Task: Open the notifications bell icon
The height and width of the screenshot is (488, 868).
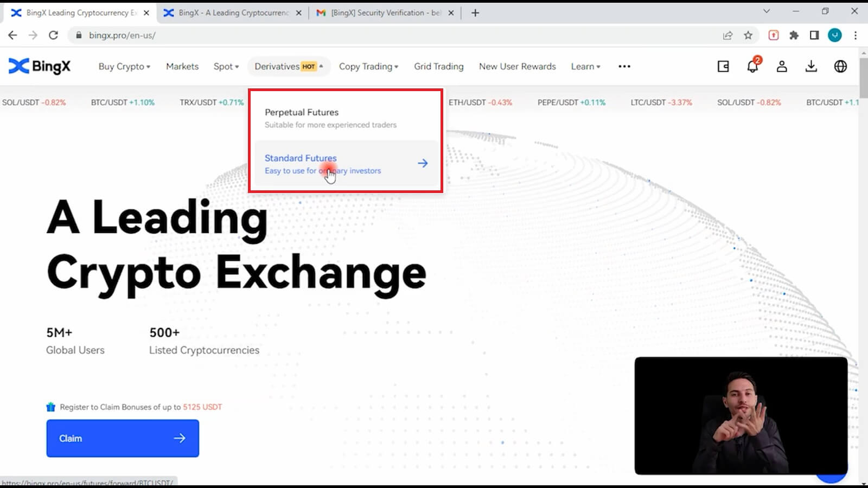Action: point(753,66)
